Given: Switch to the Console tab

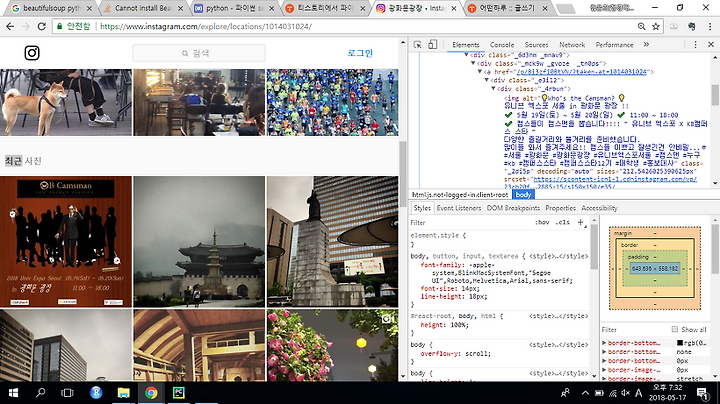Looking at the screenshot, I should pyautogui.click(x=502, y=45).
